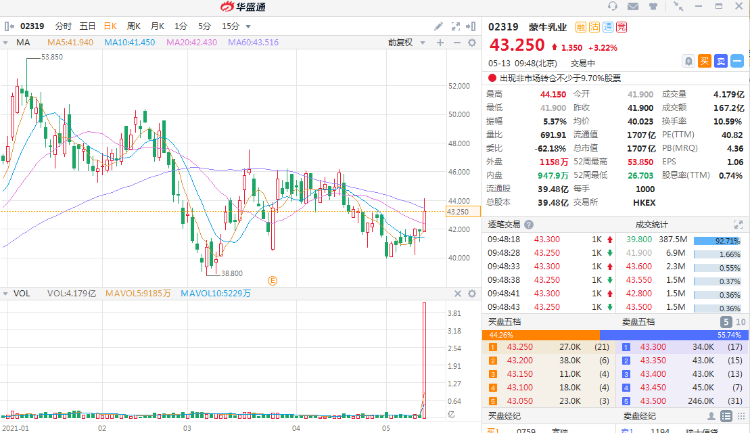Click the MAVOL5 volume average label
The image size is (750, 433).
point(138,294)
